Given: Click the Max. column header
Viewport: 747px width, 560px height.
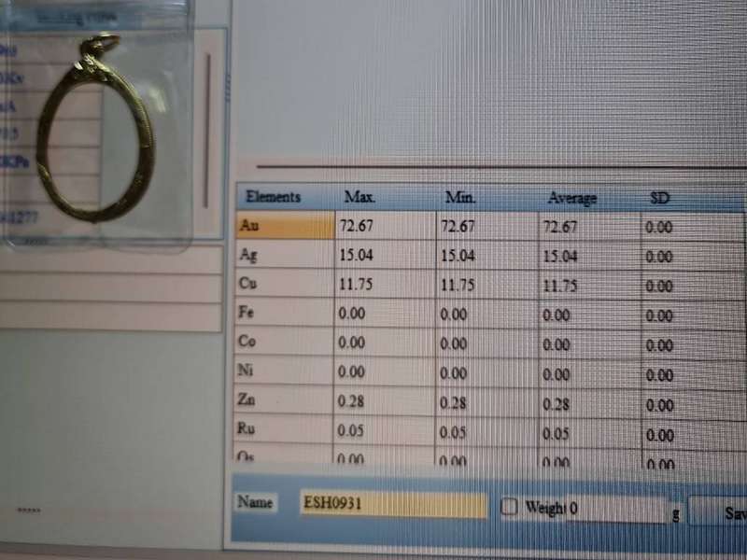Looking at the screenshot, I should coord(359,197).
